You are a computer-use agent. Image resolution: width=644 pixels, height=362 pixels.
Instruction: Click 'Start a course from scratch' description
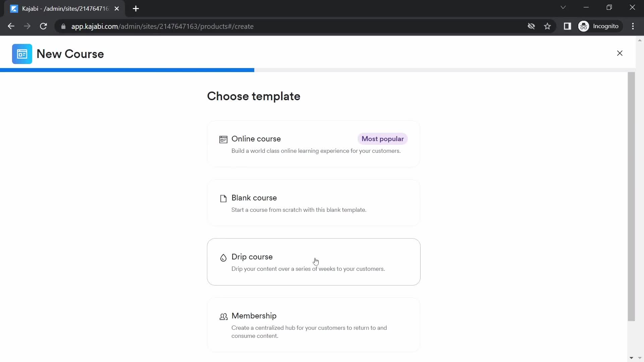coord(299,210)
